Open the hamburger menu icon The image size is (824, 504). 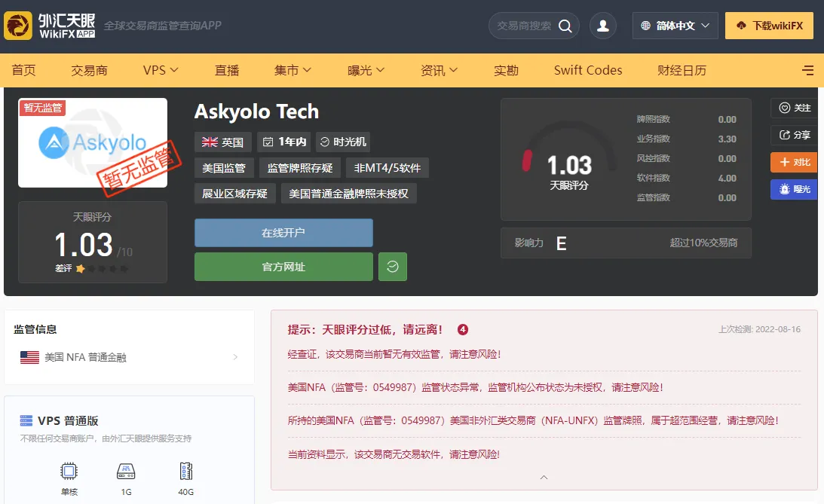click(807, 70)
